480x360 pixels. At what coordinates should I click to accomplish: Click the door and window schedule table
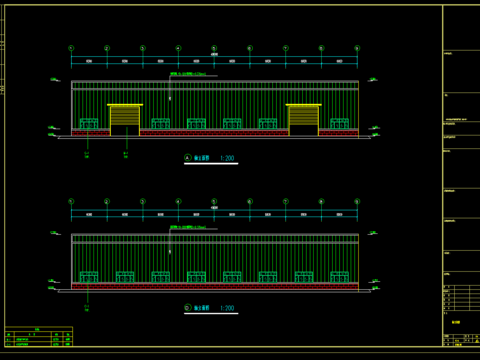click(39, 336)
